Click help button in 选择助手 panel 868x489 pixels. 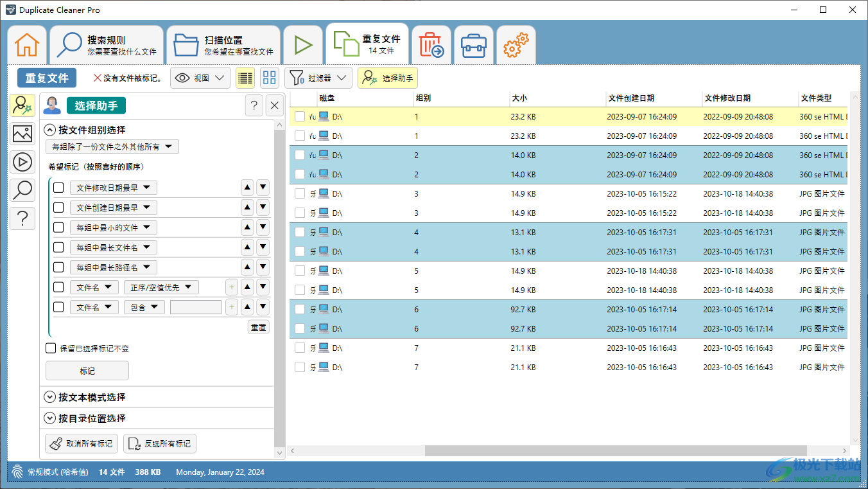[x=254, y=106]
